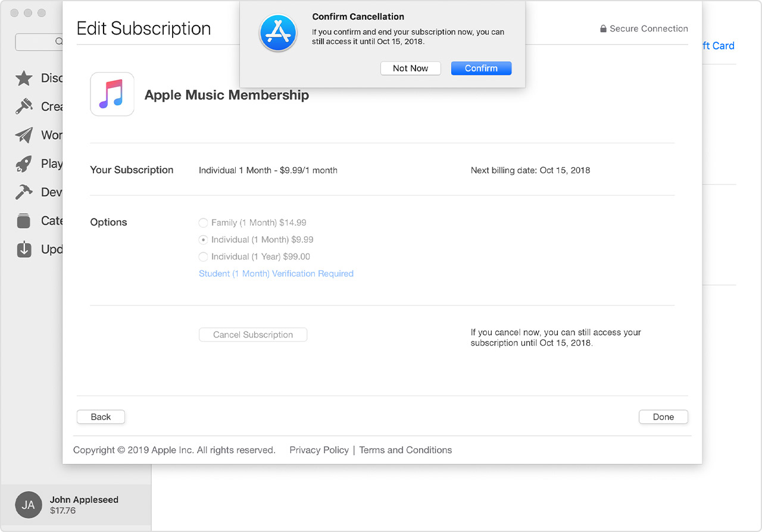The image size is (762, 532).
Task: Click the Confirm Cancellation dialog title
Action: pos(358,17)
